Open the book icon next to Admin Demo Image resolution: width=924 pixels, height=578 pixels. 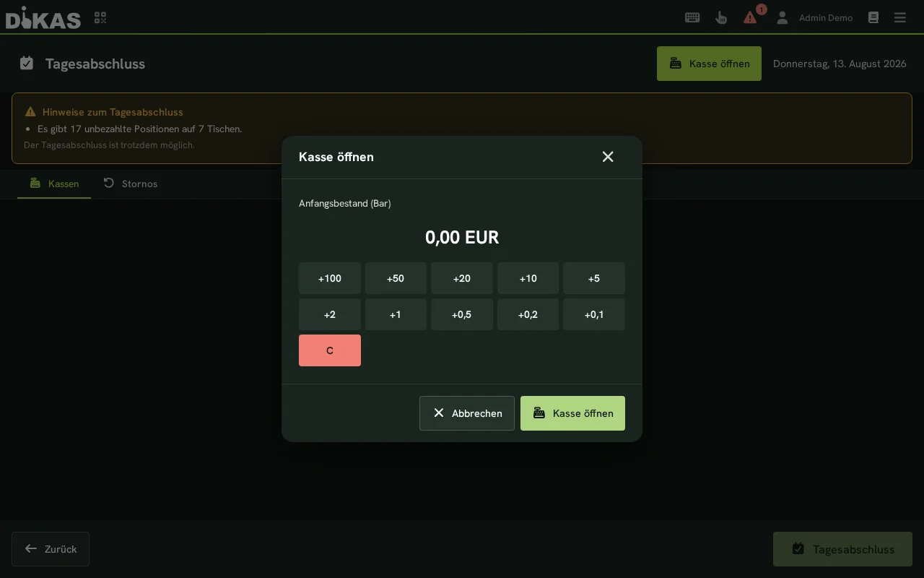pyautogui.click(x=873, y=17)
